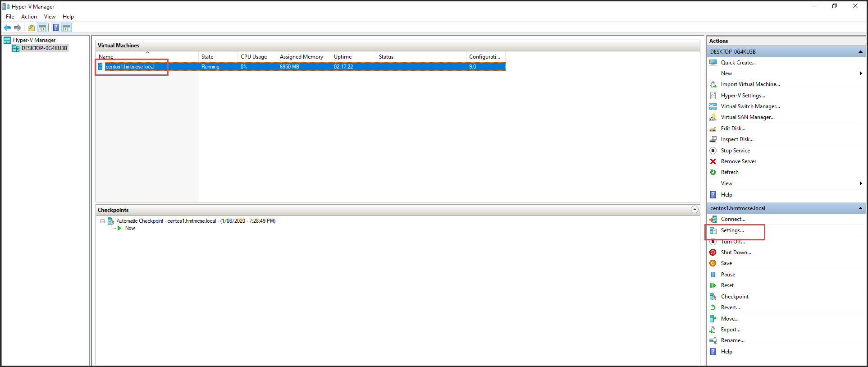
Task: Open the Action menu
Action: pos(29,17)
